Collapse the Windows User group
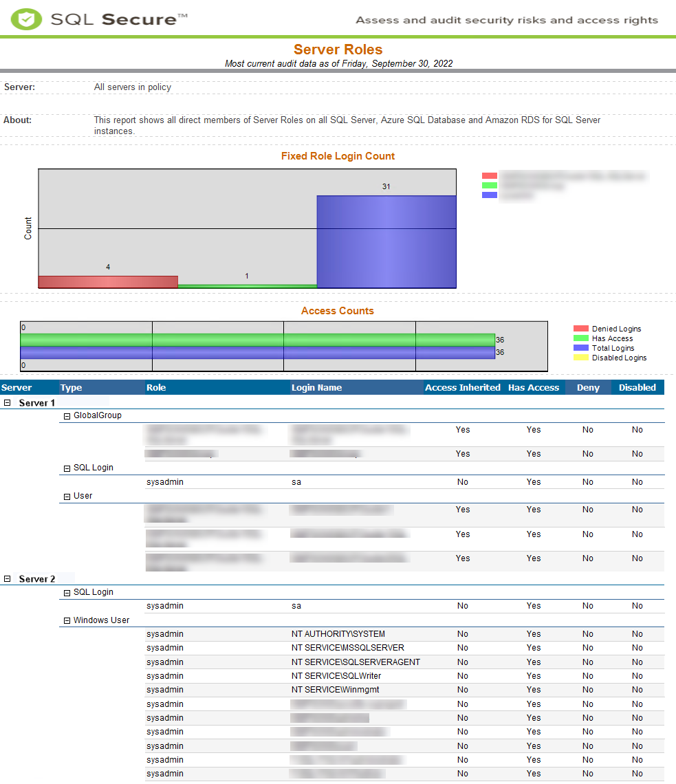The width and height of the screenshot is (676, 784). pyautogui.click(x=67, y=621)
